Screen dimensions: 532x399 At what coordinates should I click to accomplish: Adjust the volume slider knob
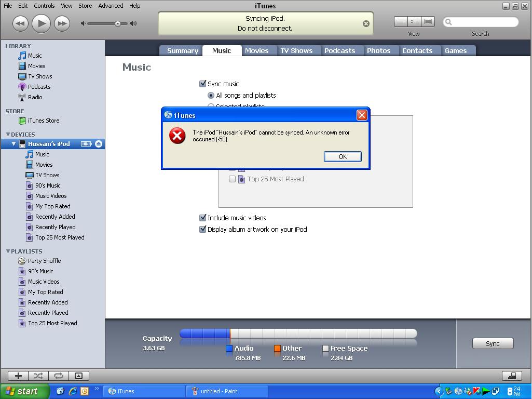(117, 23)
